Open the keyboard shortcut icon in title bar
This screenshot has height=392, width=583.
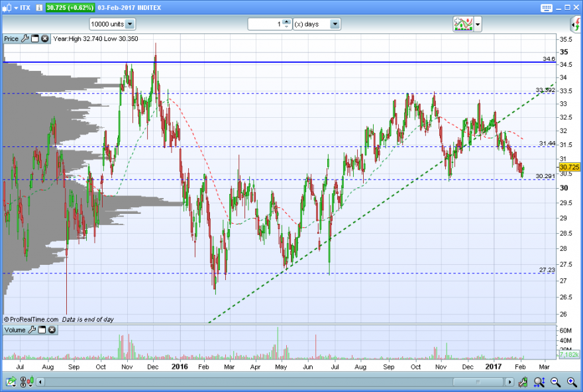pyautogui.click(x=546, y=8)
